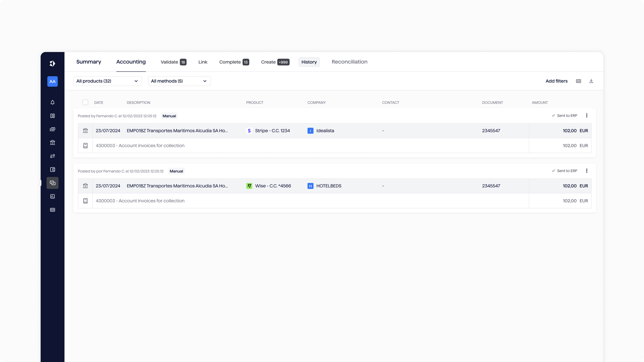Click the AA account avatar button
Image resolution: width=644 pixels, height=362 pixels.
coord(52,81)
